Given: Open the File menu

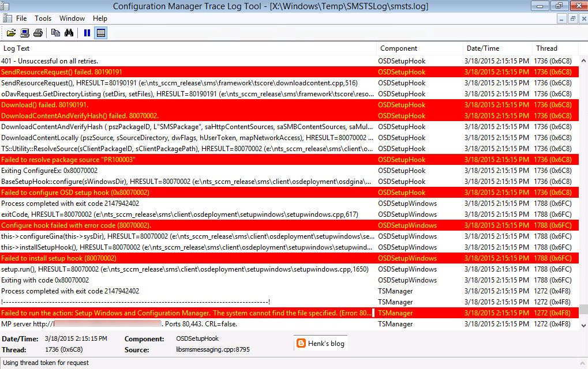Looking at the screenshot, I should click(21, 18).
